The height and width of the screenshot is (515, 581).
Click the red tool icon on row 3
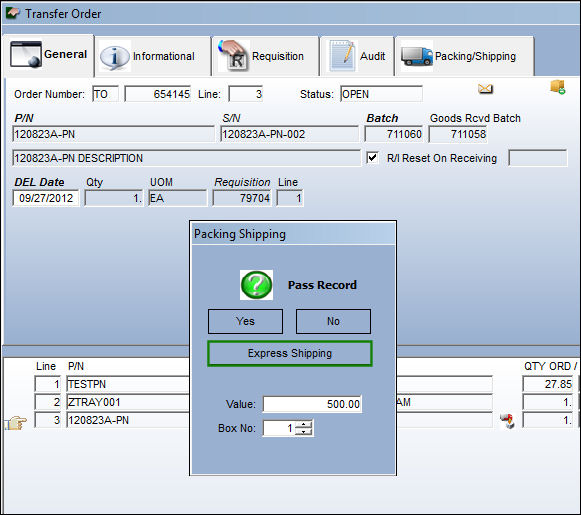point(507,421)
